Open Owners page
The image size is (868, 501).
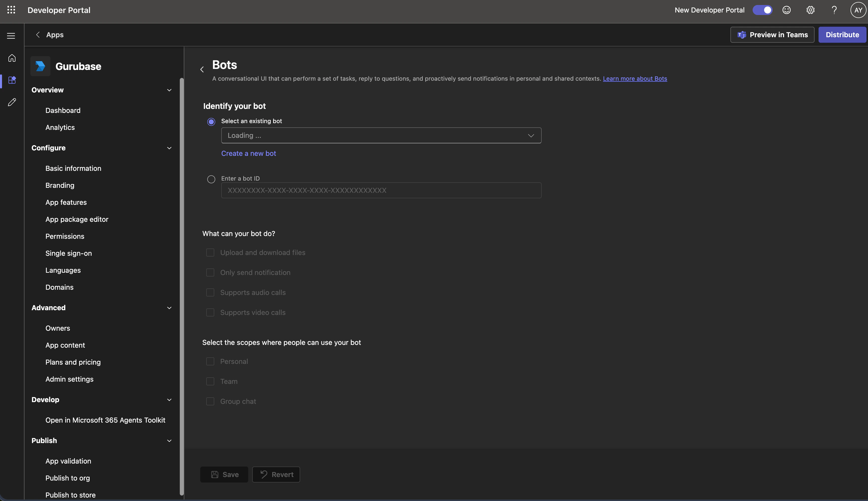[x=58, y=328]
